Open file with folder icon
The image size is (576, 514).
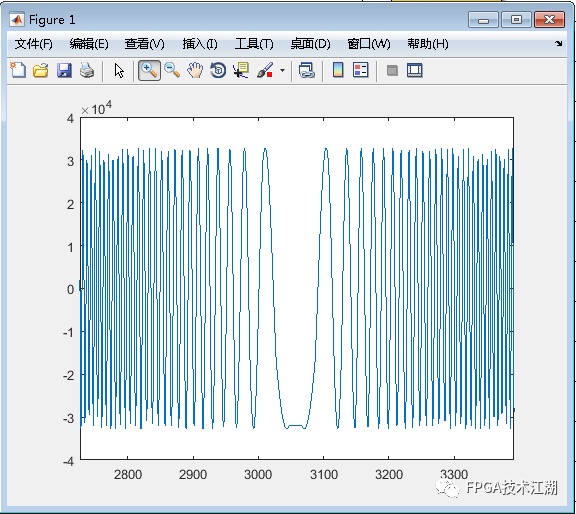[x=41, y=70]
